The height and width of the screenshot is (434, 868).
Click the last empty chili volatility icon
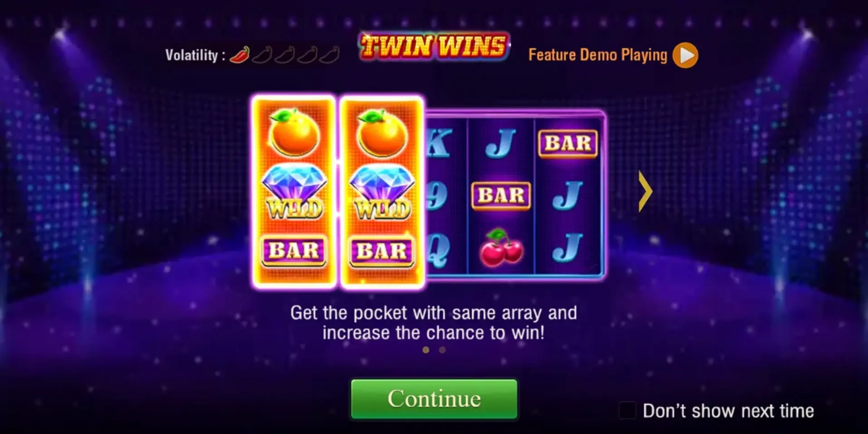tap(330, 55)
